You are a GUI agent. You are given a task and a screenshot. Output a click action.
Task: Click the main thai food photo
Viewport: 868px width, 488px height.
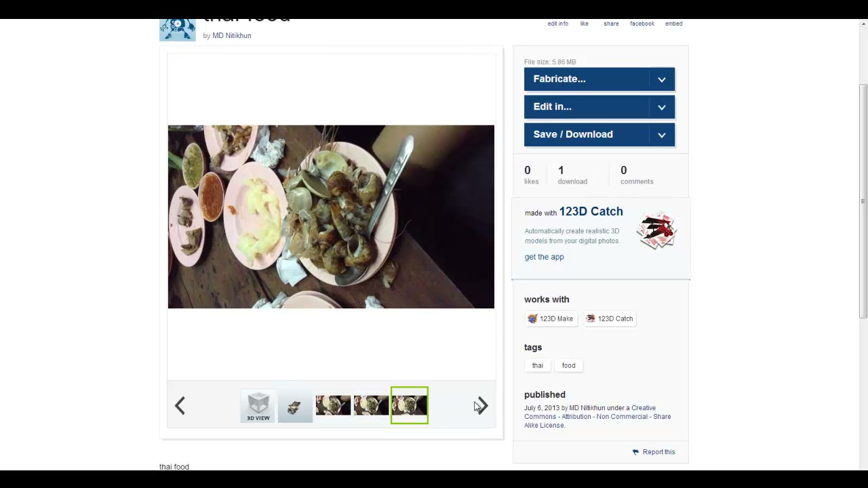click(331, 217)
